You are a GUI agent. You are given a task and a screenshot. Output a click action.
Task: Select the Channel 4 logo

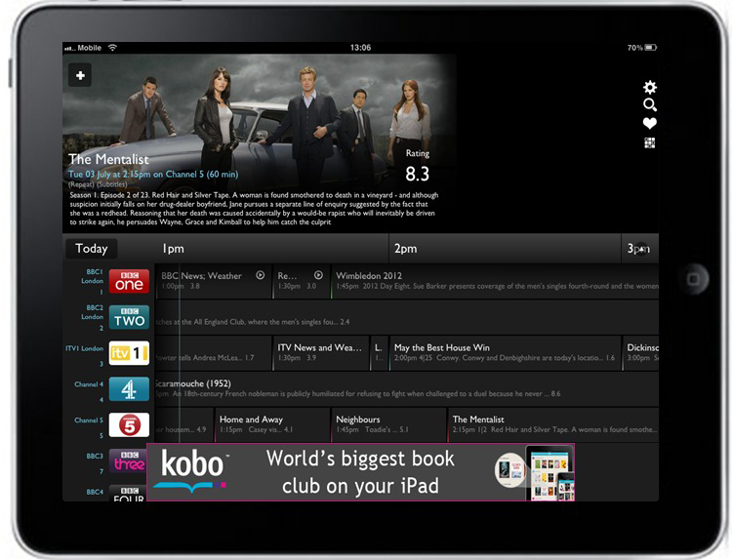coord(129,389)
